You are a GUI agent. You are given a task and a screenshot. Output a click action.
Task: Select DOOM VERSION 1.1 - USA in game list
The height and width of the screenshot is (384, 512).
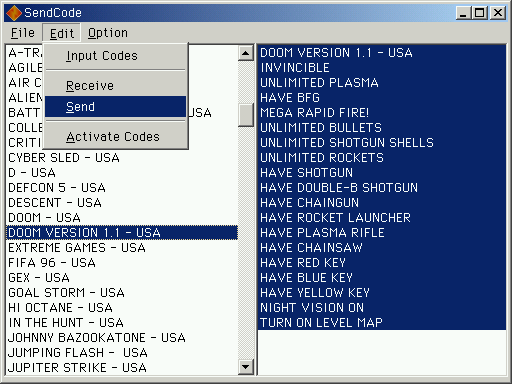(x=122, y=233)
